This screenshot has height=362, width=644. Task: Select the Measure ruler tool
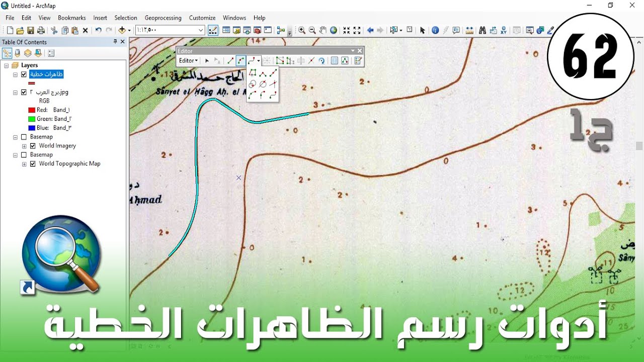pyautogui.click(x=469, y=30)
